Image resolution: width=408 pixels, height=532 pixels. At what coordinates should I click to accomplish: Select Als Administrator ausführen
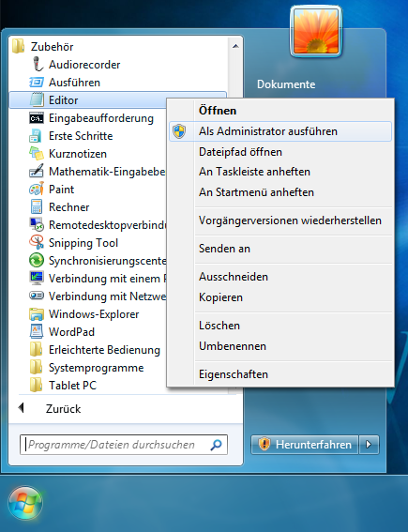(280, 131)
